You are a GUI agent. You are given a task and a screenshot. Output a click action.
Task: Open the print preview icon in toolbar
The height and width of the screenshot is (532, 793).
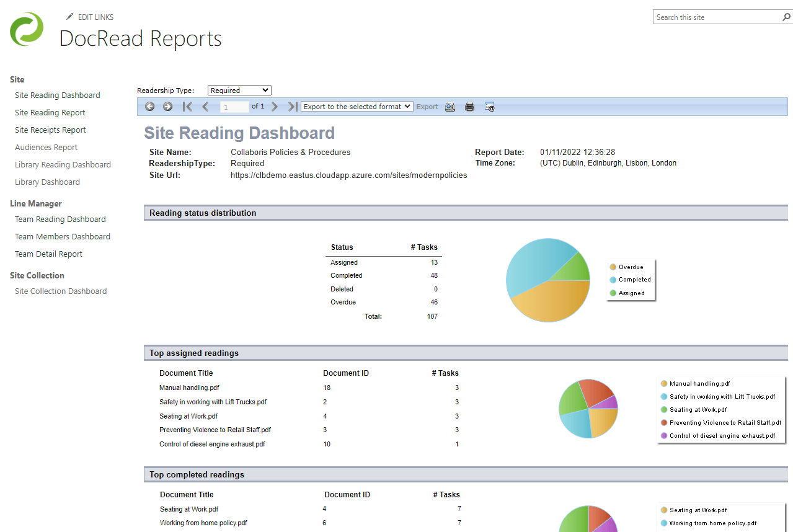click(450, 107)
